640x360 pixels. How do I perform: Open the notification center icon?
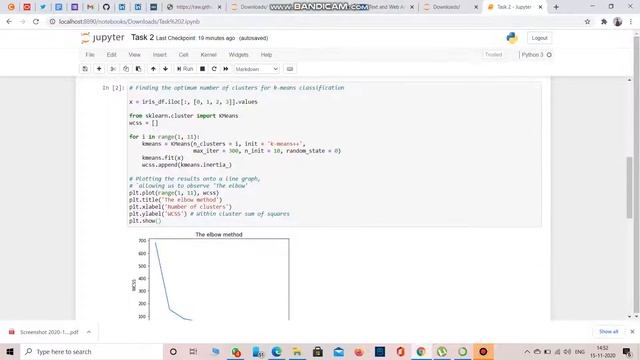(x=627, y=351)
